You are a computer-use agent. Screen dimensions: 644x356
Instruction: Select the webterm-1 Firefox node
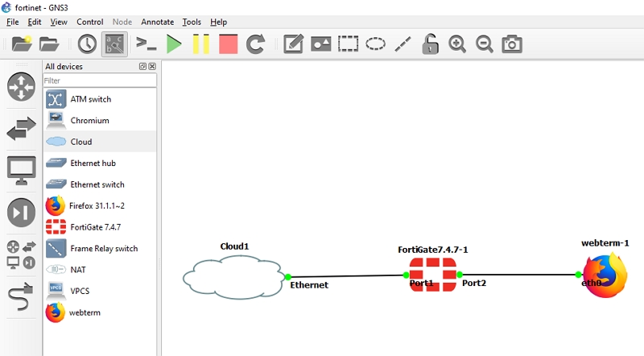point(605,275)
